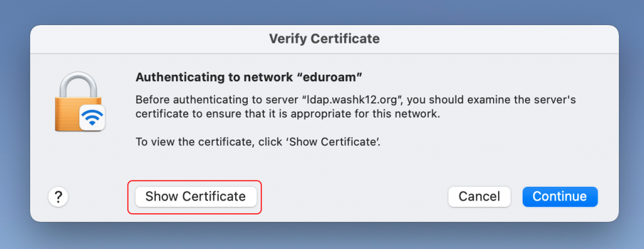
Task: Open help with the question mark button
Action: [58, 197]
